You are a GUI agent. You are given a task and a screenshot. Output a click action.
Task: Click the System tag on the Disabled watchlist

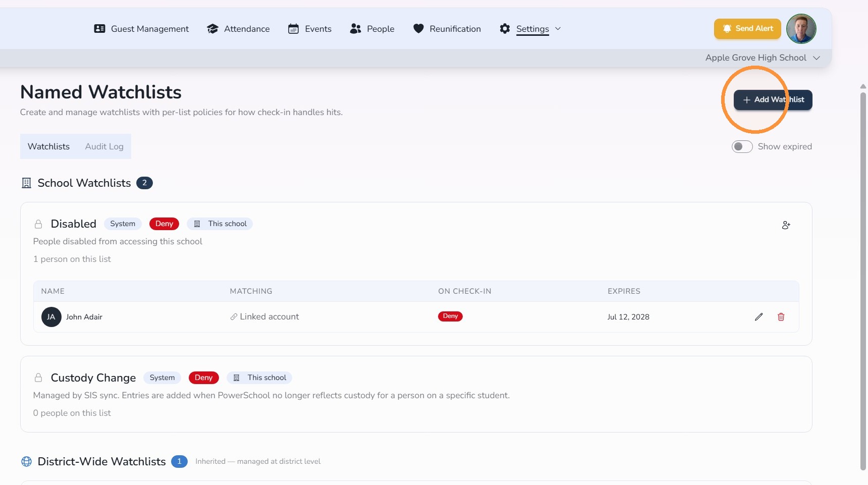123,224
